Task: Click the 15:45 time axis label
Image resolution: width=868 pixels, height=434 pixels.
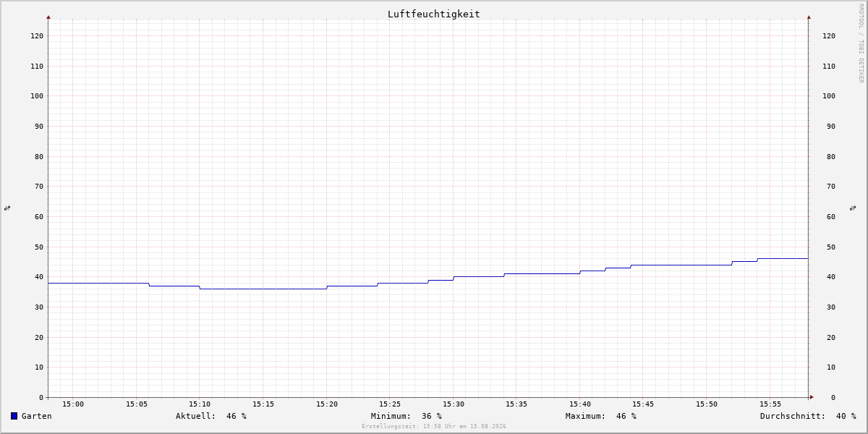Action: [643, 404]
